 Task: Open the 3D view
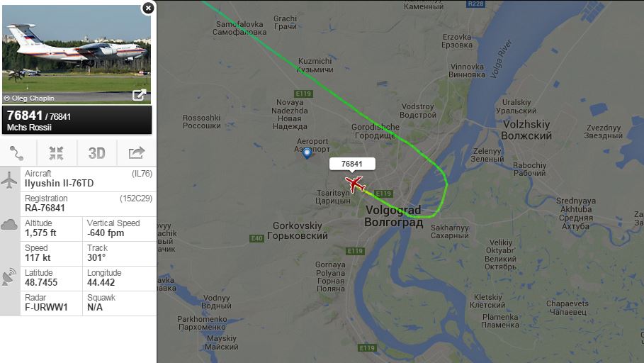pyautogui.click(x=97, y=153)
